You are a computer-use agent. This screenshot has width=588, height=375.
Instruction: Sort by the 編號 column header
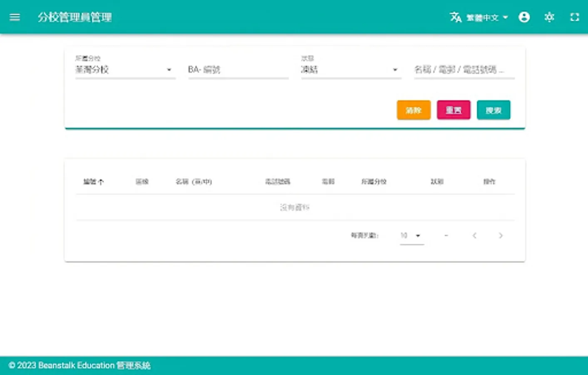(x=94, y=182)
